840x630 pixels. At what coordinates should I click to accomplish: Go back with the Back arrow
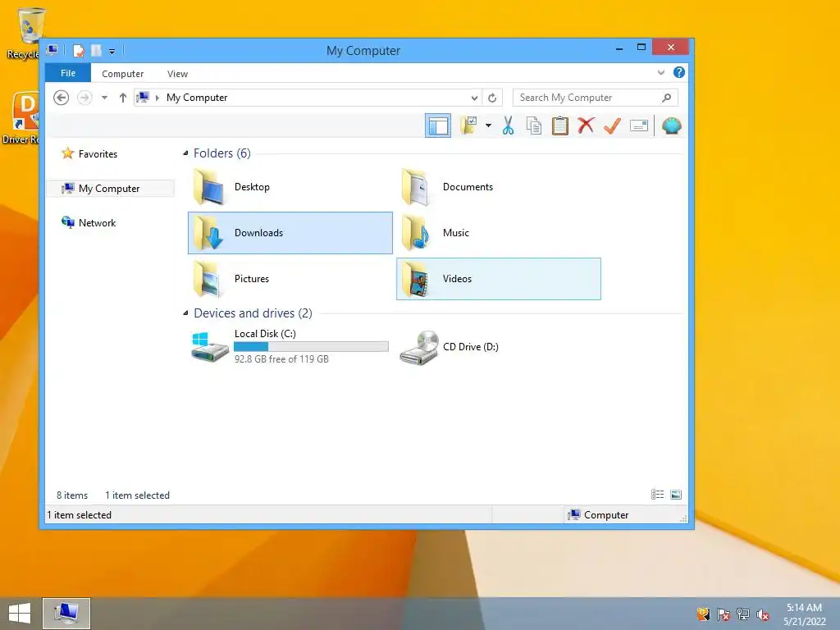(61, 98)
